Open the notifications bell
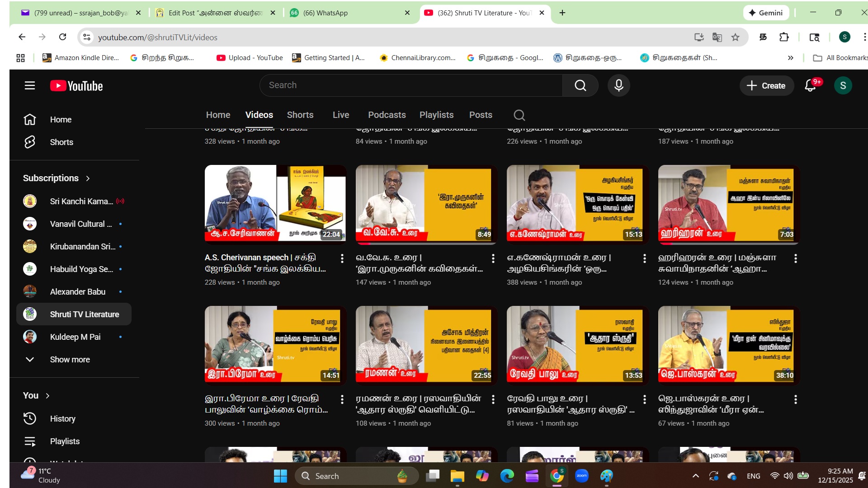868x488 pixels. click(x=810, y=85)
